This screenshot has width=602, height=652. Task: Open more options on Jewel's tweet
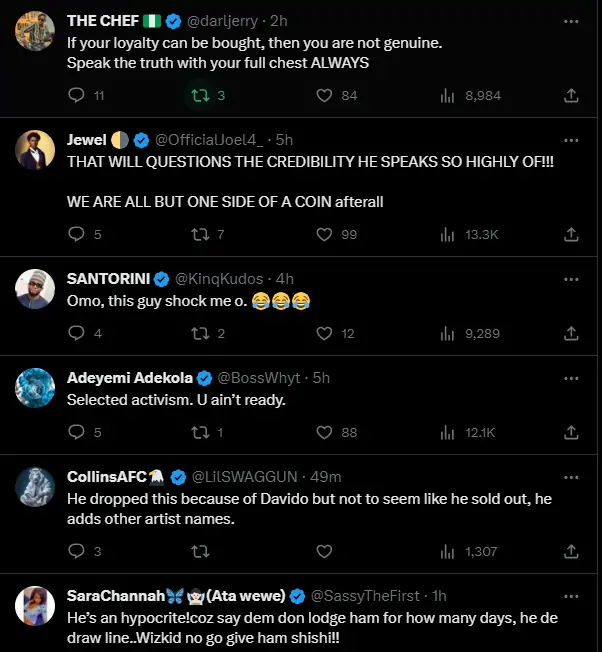coord(571,140)
